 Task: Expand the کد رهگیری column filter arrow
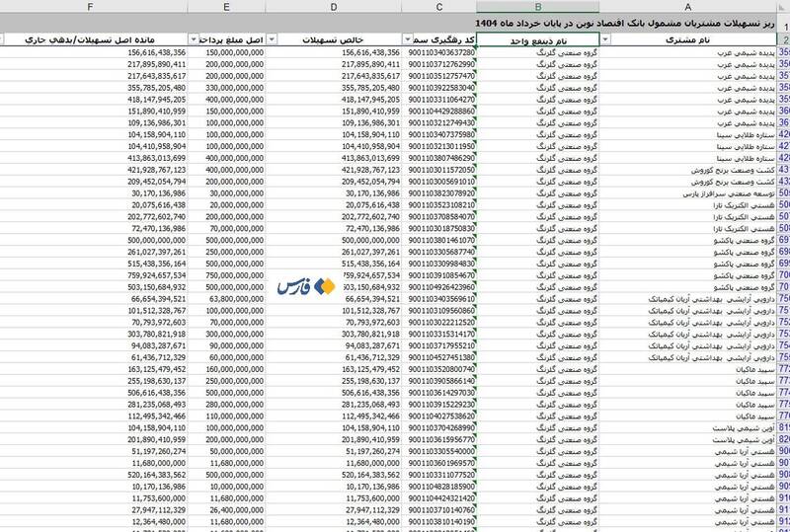point(408,39)
